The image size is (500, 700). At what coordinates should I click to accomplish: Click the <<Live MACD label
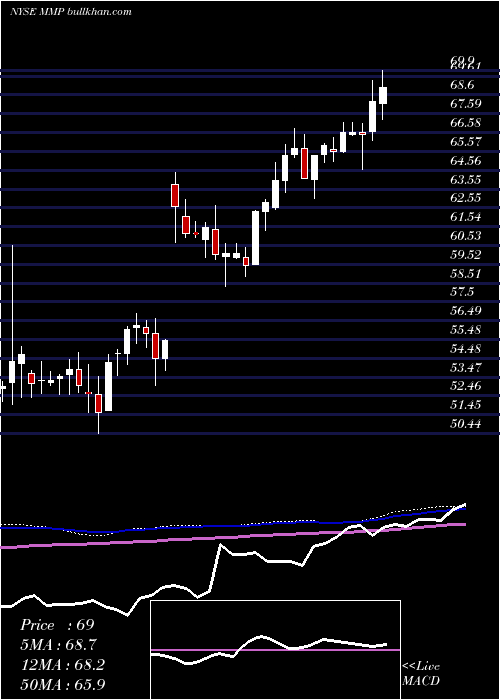pos(421,673)
